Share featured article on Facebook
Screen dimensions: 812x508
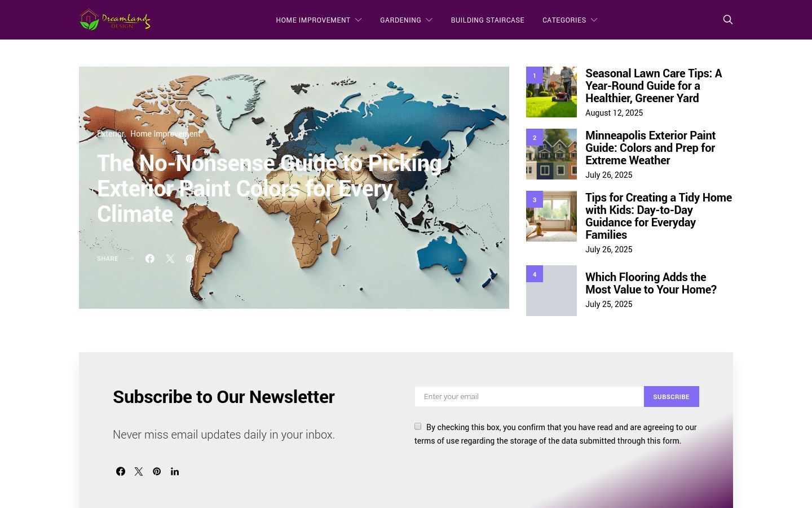(x=150, y=259)
